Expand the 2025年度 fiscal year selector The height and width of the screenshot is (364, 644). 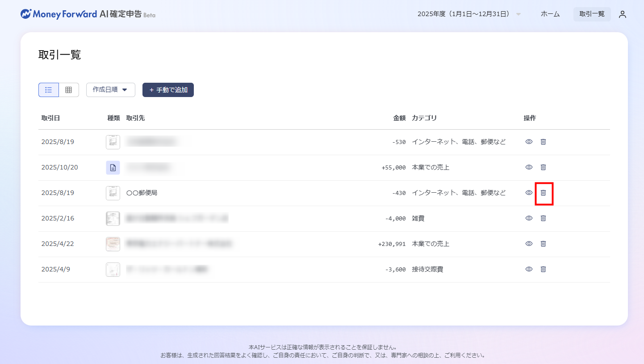click(x=469, y=14)
